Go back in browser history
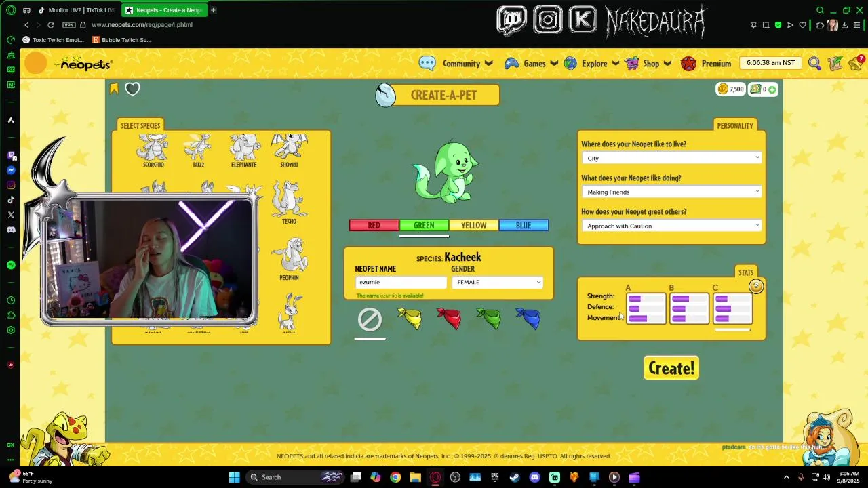868x488 pixels. pos(26,25)
